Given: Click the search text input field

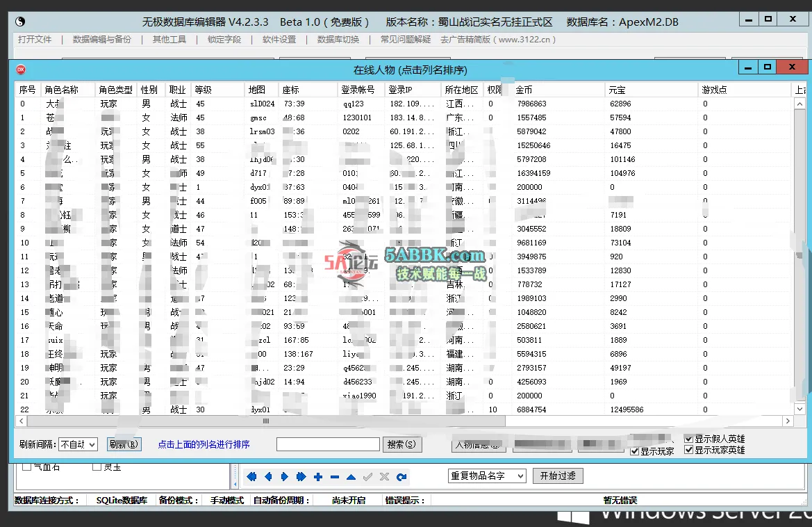Looking at the screenshot, I should point(328,444).
